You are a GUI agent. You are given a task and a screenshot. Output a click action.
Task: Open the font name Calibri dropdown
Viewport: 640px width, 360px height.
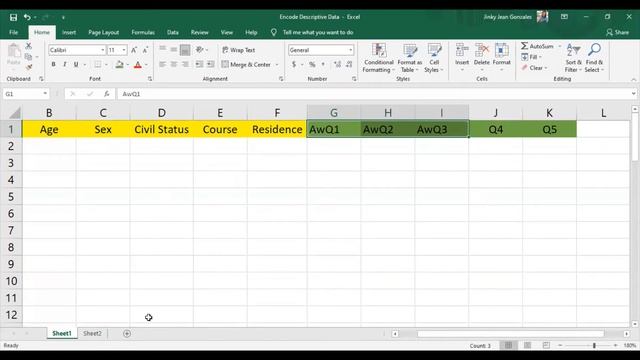(102, 50)
